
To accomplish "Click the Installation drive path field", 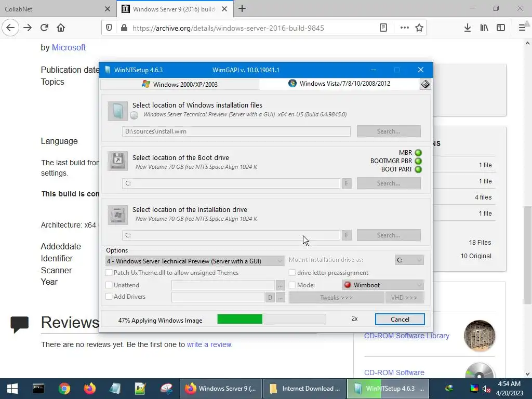I will pyautogui.click(x=231, y=235).
